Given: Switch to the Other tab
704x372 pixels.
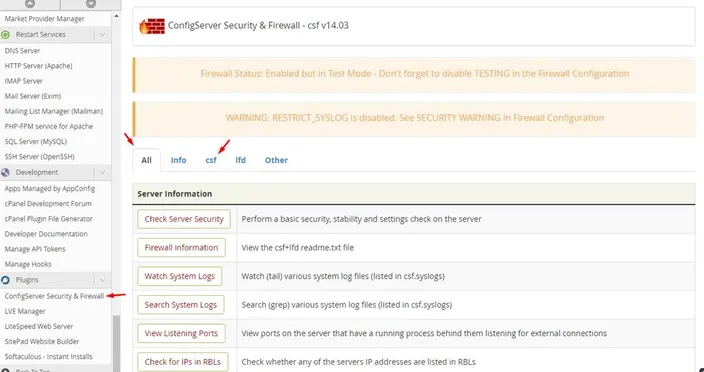Looking at the screenshot, I should (x=276, y=160).
